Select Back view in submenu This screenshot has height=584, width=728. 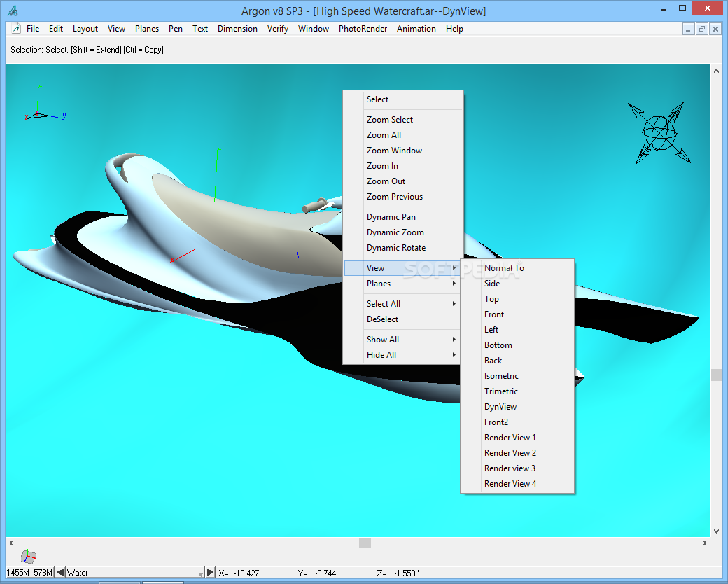517,361
